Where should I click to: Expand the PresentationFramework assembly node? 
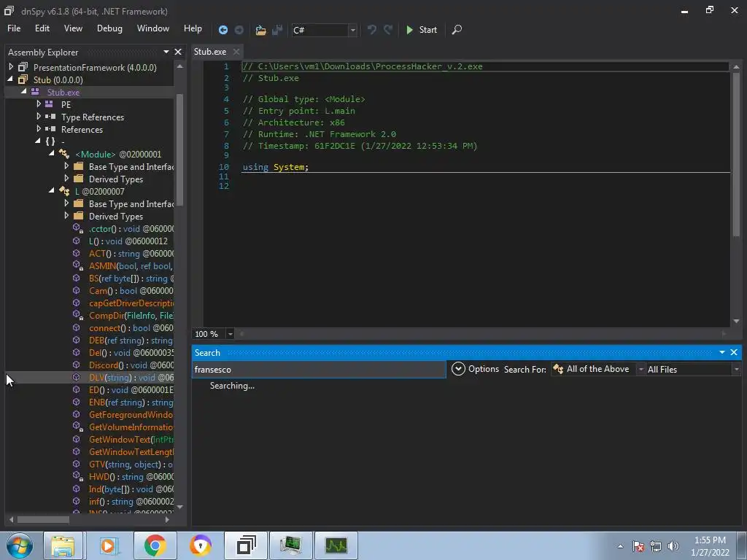tap(11, 67)
